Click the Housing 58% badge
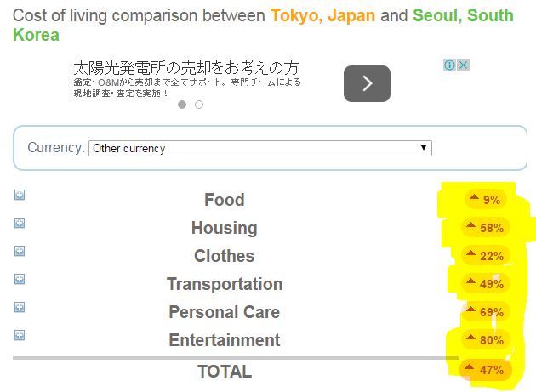536x392 pixels. tap(486, 227)
